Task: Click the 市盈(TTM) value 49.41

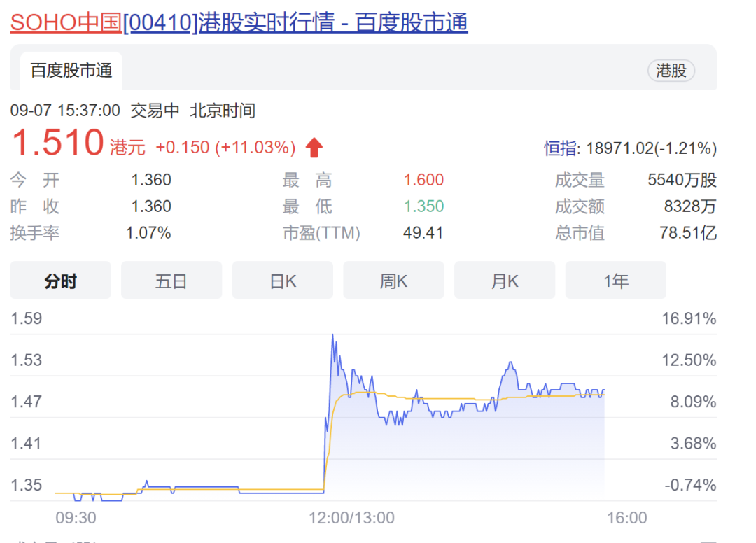Action: pyautogui.click(x=423, y=233)
